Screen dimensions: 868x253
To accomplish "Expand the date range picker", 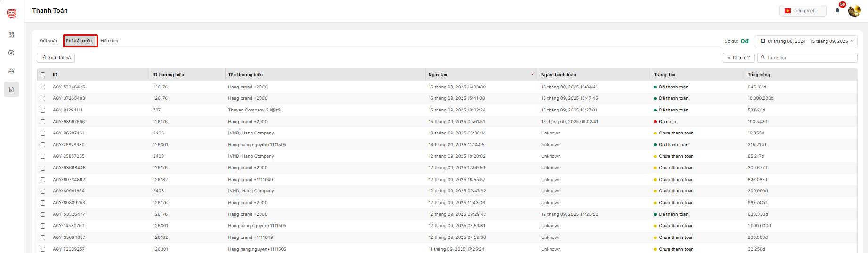I will tap(806, 41).
